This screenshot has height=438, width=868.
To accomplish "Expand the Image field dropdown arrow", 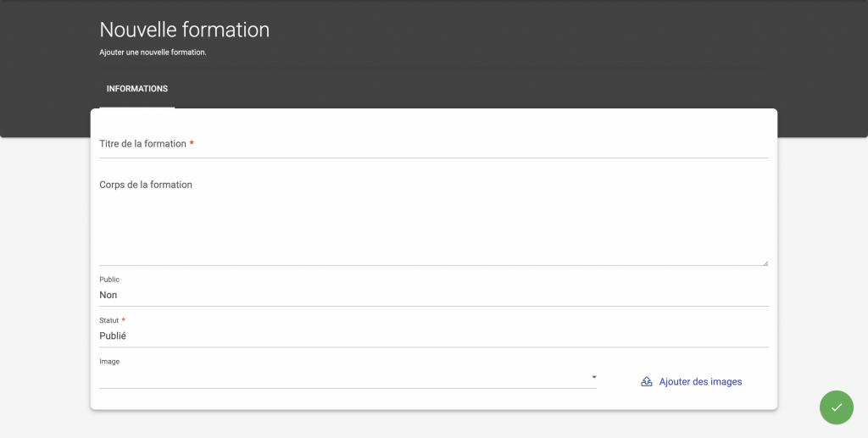I will 594,377.
